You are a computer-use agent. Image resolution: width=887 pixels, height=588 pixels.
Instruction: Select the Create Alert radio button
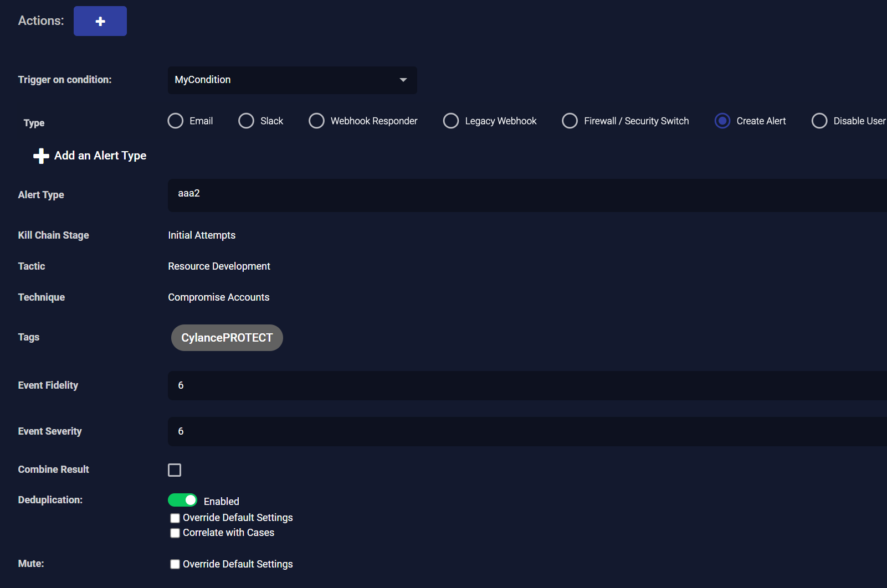(x=722, y=121)
